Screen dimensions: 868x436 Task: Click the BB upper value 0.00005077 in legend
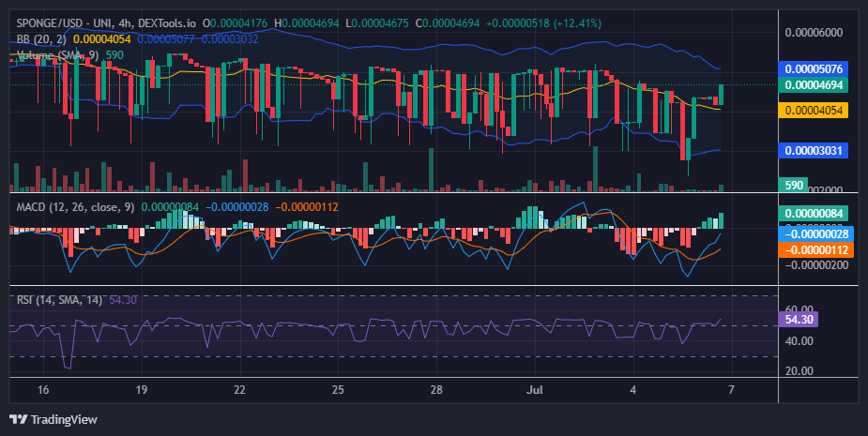tap(166, 39)
